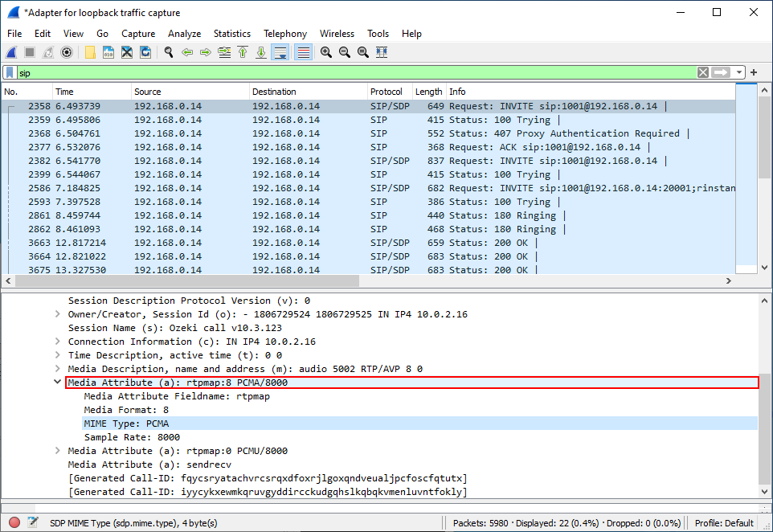Open the Statistics menu
The width and height of the screenshot is (773, 532).
pyautogui.click(x=231, y=34)
